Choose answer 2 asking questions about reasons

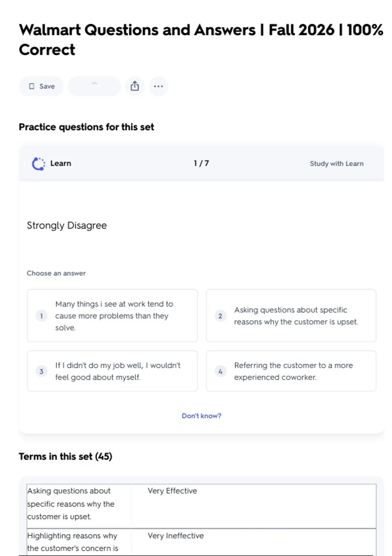coord(291,316)
